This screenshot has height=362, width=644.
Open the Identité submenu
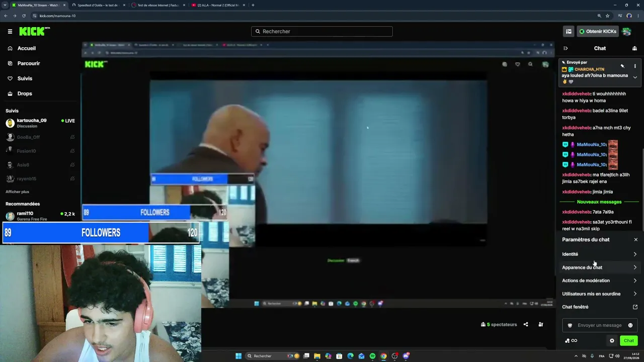pyautogui.click(x=600, y=254)
